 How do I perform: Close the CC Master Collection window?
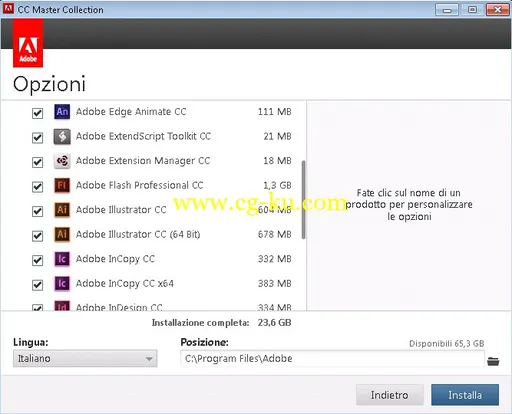pyautogui.click(x=497, y=10)
